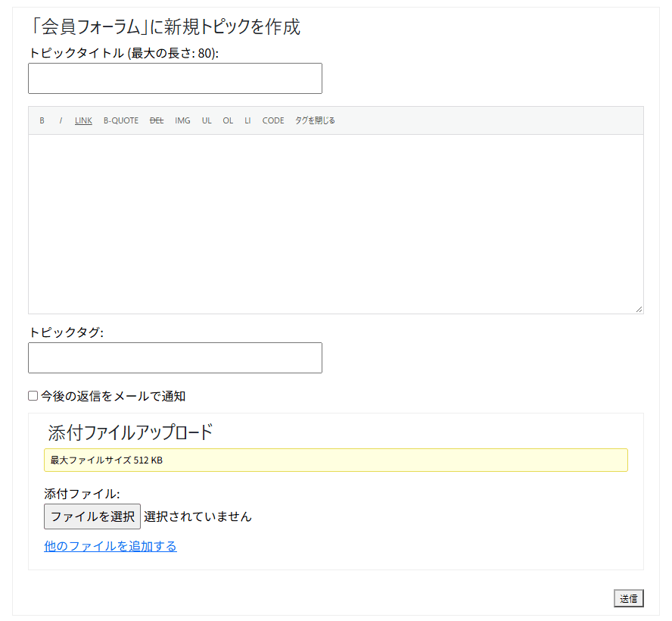Image resolution: width=672 pixels, height=621 pixels.
Task: Add a blockquote with B-QUOTE
Action: (121, 120)
